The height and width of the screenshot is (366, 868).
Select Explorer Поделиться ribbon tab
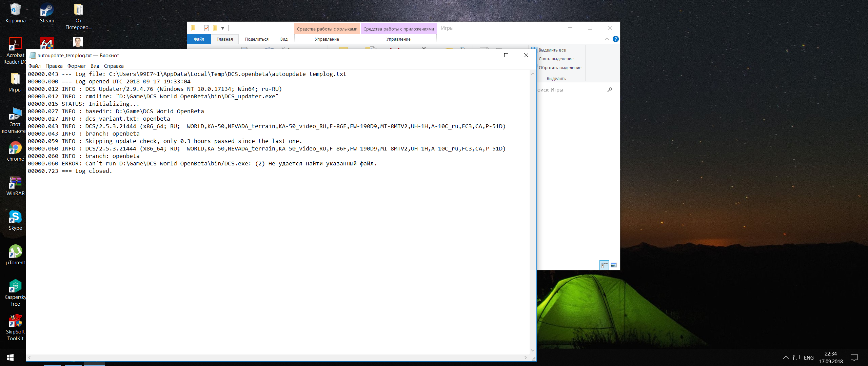257,39
